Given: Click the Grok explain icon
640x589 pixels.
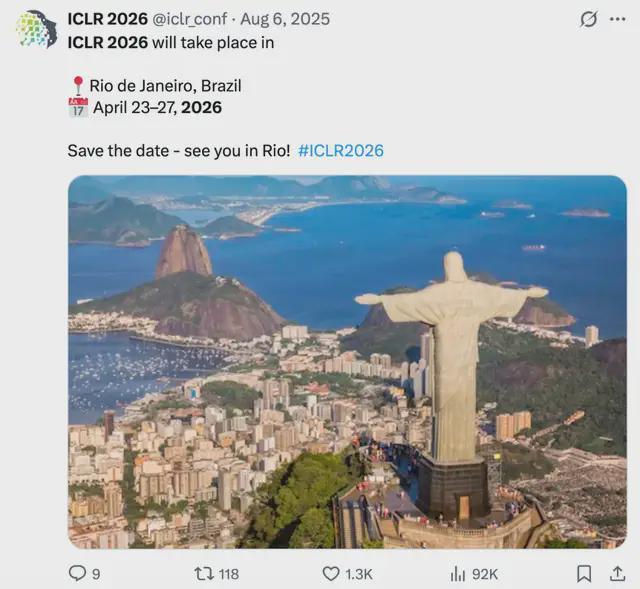Looking at the screenshot, I should click(589, 19).
